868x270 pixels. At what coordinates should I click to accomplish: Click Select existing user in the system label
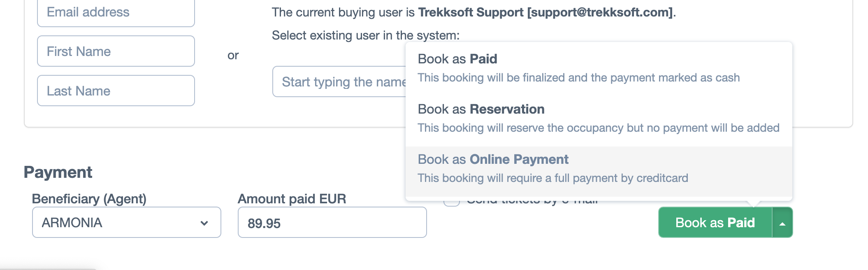[366, 35]
